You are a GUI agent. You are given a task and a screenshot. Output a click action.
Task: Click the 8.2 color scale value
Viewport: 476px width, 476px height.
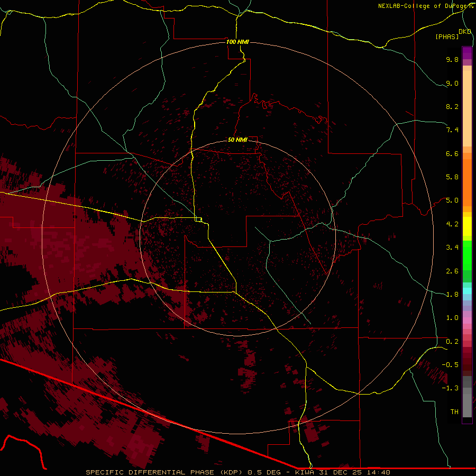tap(452, 106)
